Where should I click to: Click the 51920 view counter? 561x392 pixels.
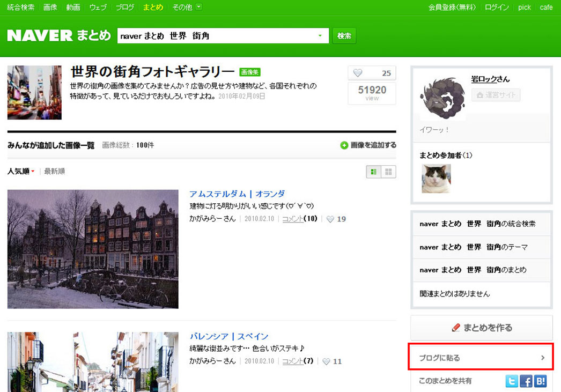[x=372, y=93]
